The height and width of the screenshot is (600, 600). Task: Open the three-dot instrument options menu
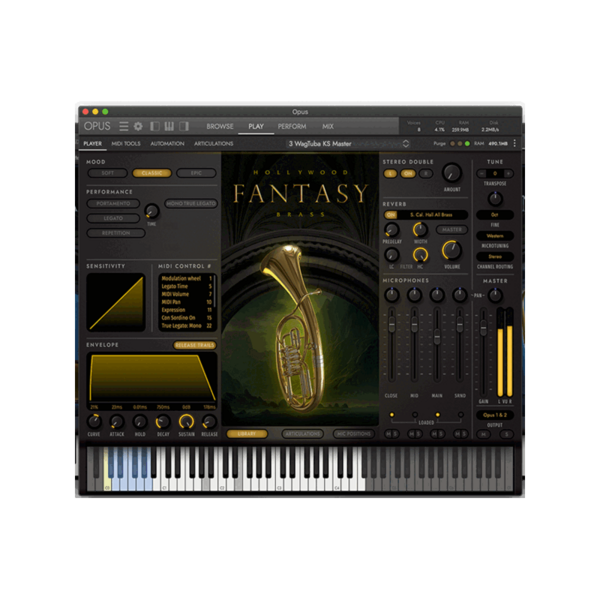(515, 143)
